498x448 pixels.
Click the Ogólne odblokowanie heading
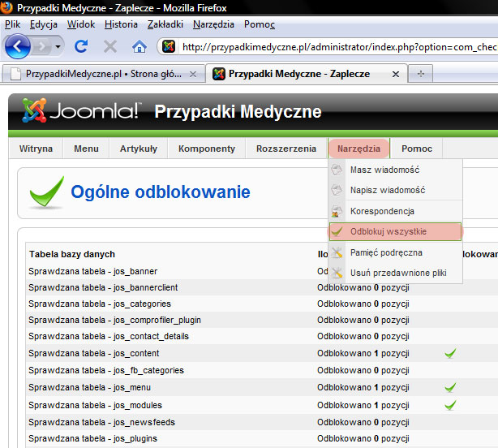tap(161, 192)
